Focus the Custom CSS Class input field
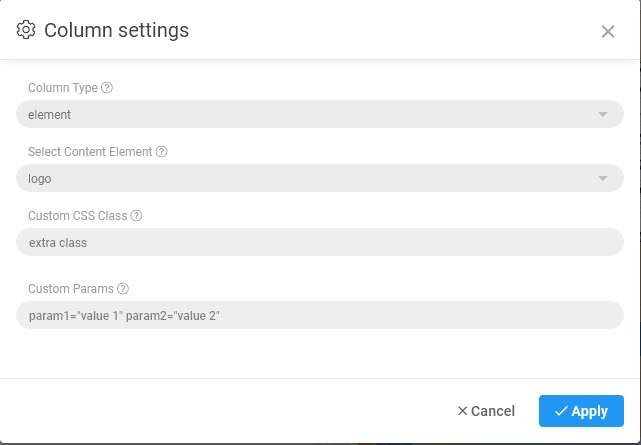This screenshot has width=641, height=445. pyautogui.click(x=320, y=242)
